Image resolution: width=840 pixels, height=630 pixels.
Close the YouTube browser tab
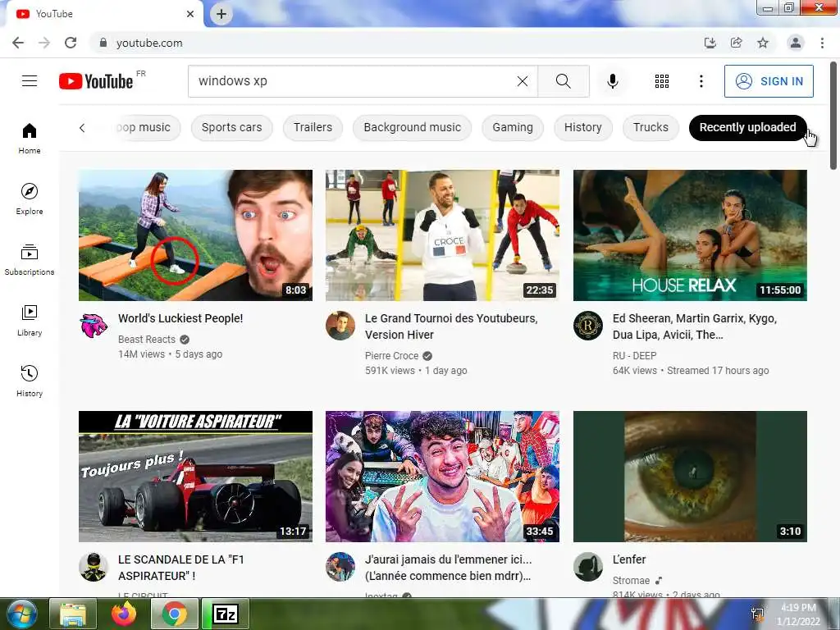[x=190, y=14]
